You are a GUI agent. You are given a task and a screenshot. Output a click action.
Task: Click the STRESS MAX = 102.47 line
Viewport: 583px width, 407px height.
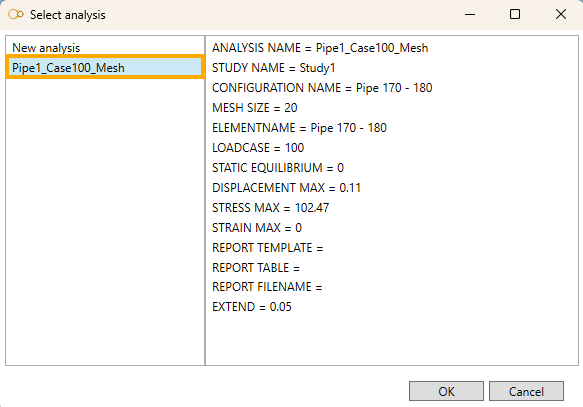(271, 208)
